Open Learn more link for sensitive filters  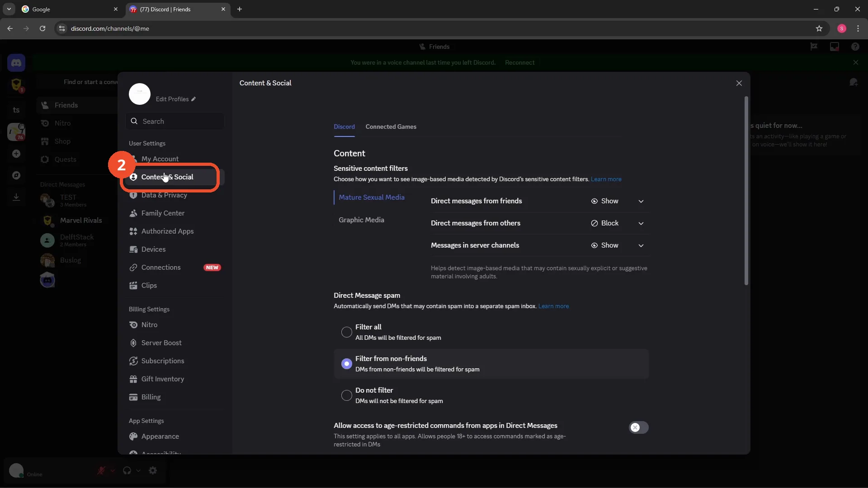[x=606, y=179]
